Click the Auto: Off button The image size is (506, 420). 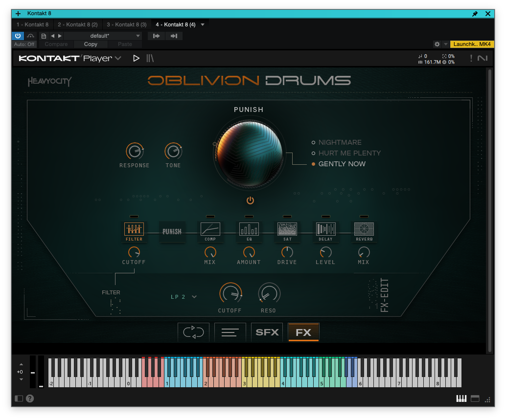(24, 44)
